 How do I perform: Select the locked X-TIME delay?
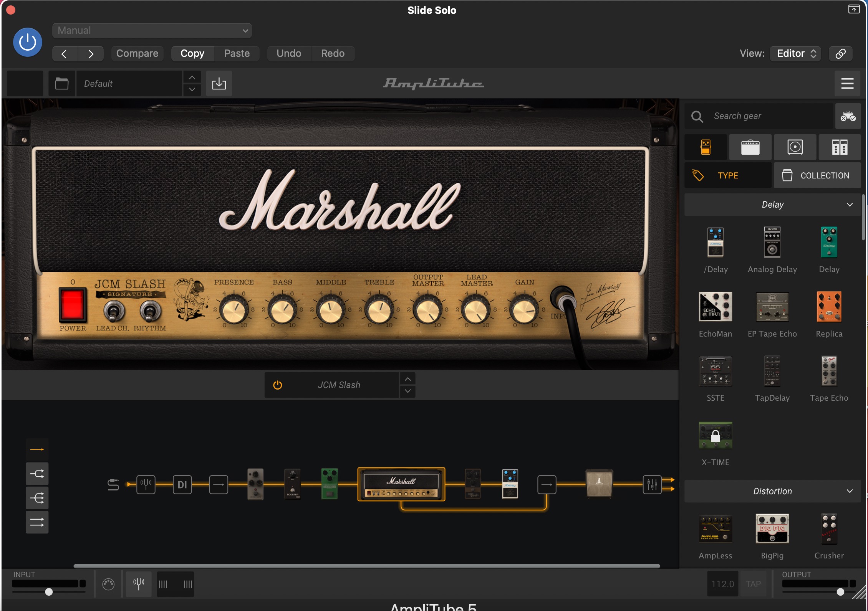point(715,435)
